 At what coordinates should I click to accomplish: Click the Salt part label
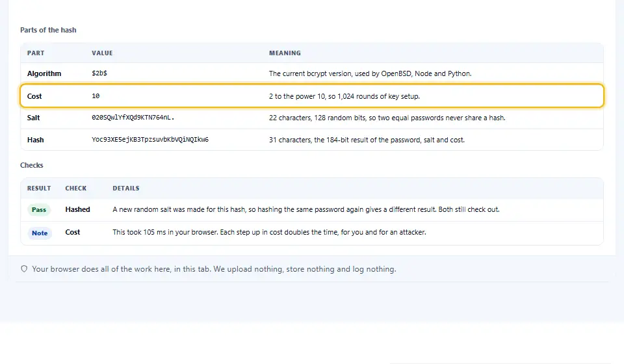tap(33, 118)
